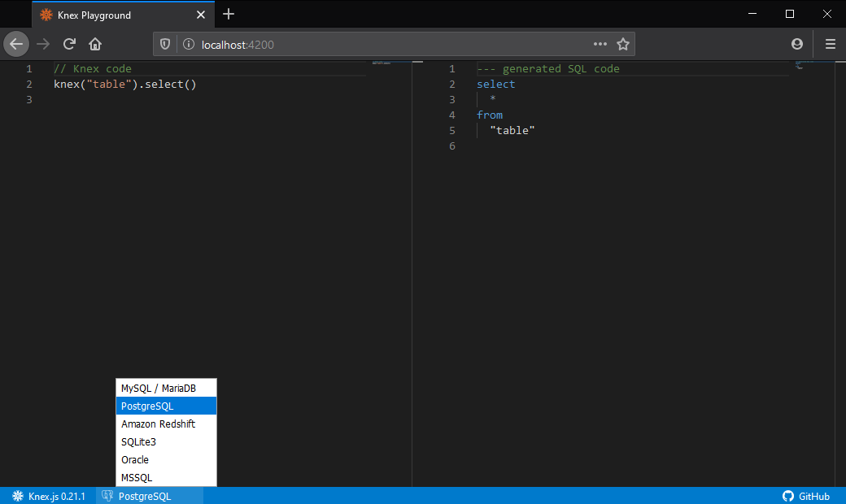This screenshot has height=504, width=846.
Task: Open the Firefox account icon
Action: [797, 44]
